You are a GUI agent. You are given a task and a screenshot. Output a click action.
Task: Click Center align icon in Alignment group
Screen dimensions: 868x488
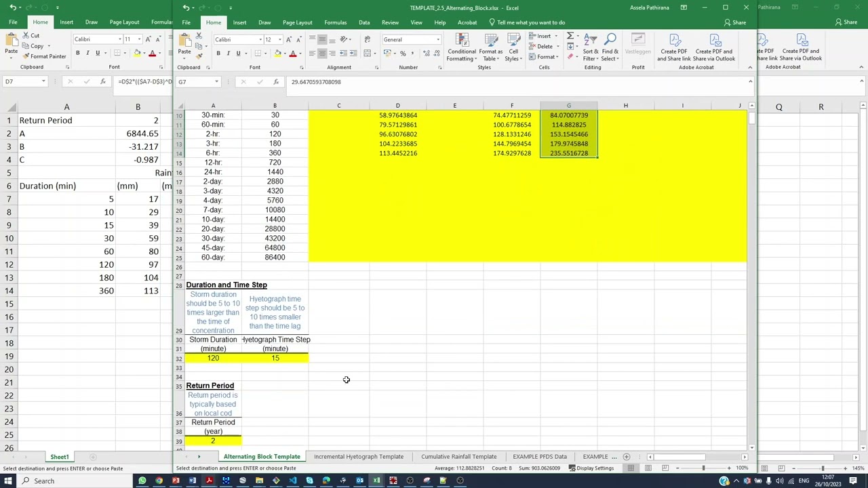[322, 54]
